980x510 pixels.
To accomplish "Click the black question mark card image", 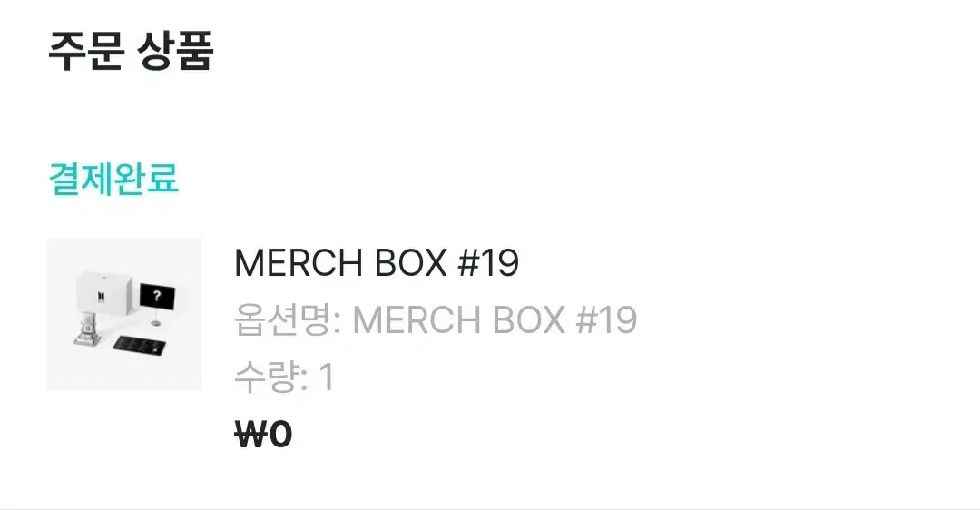I will 157,297.
